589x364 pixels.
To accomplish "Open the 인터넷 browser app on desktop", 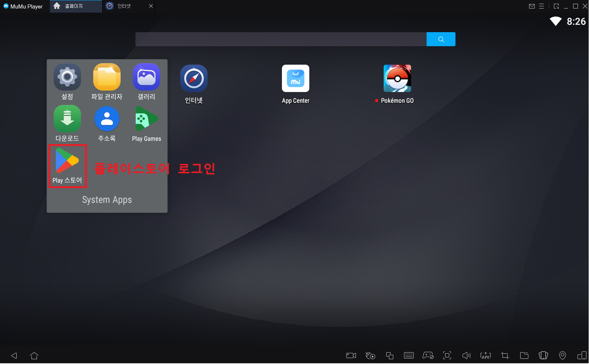I will 194,78.
